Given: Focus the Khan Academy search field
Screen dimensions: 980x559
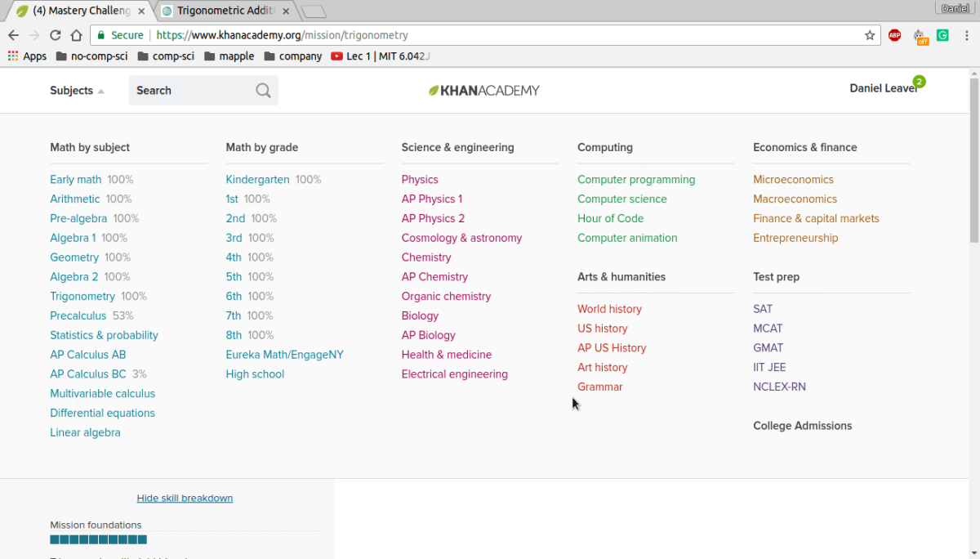Looking at the screenshot, I should pos(192,91).
